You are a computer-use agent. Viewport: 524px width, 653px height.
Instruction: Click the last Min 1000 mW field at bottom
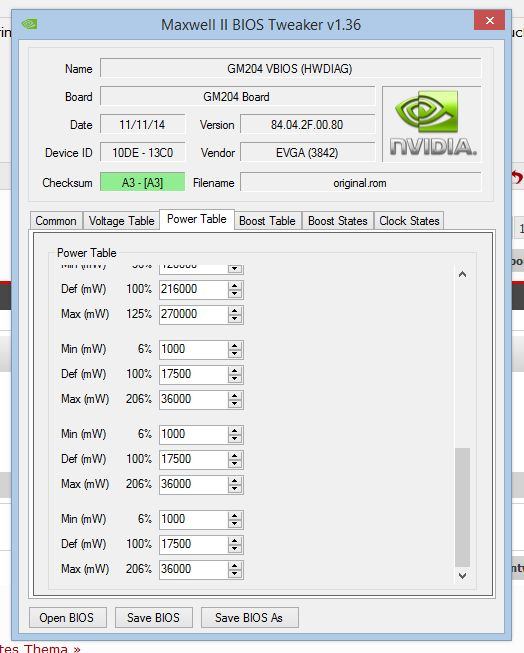193,519
